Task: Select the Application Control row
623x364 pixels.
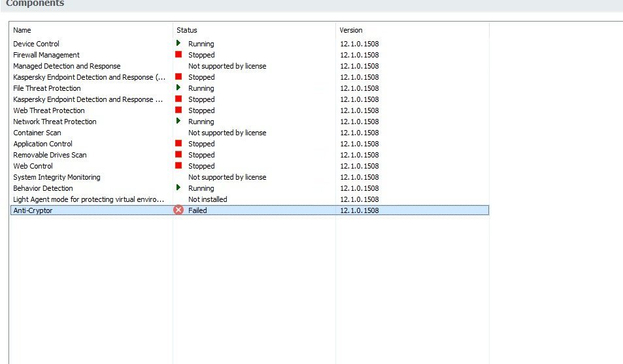Action: [x=250, y=144]
